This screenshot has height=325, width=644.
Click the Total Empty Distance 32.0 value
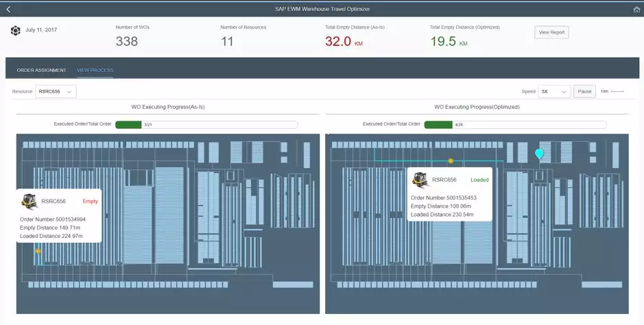click(x=338, y=42)
